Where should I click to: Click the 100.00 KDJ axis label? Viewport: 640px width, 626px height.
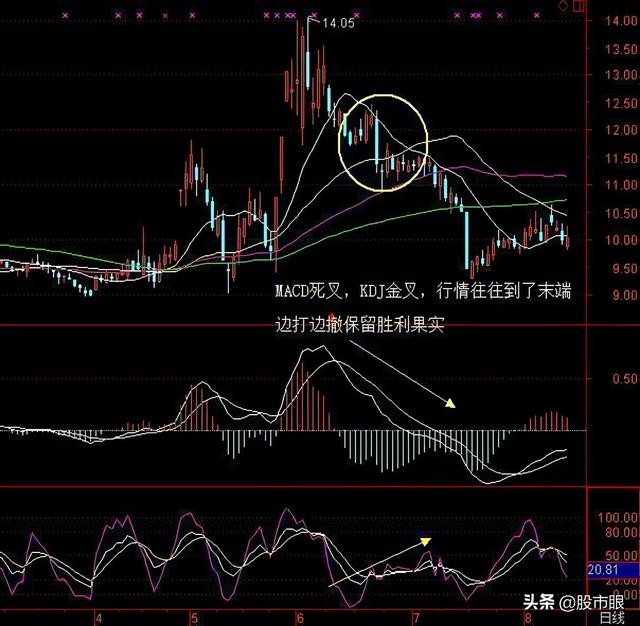point(618,518)
